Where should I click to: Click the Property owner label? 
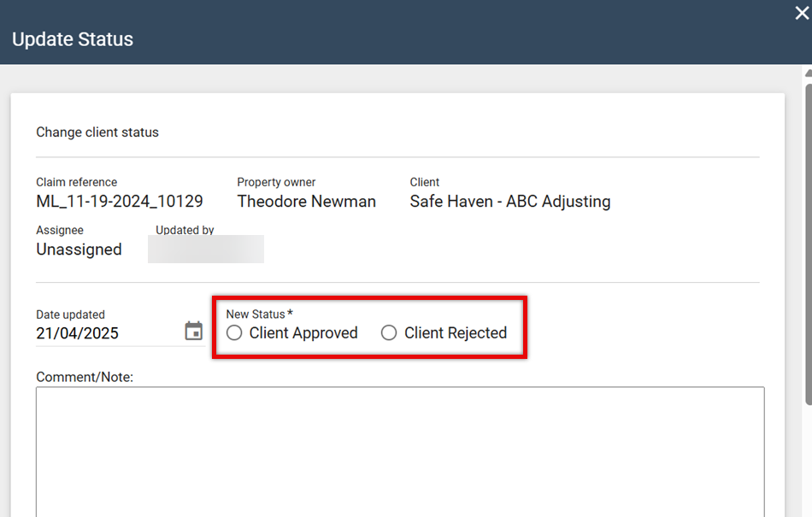pos(276,182)
